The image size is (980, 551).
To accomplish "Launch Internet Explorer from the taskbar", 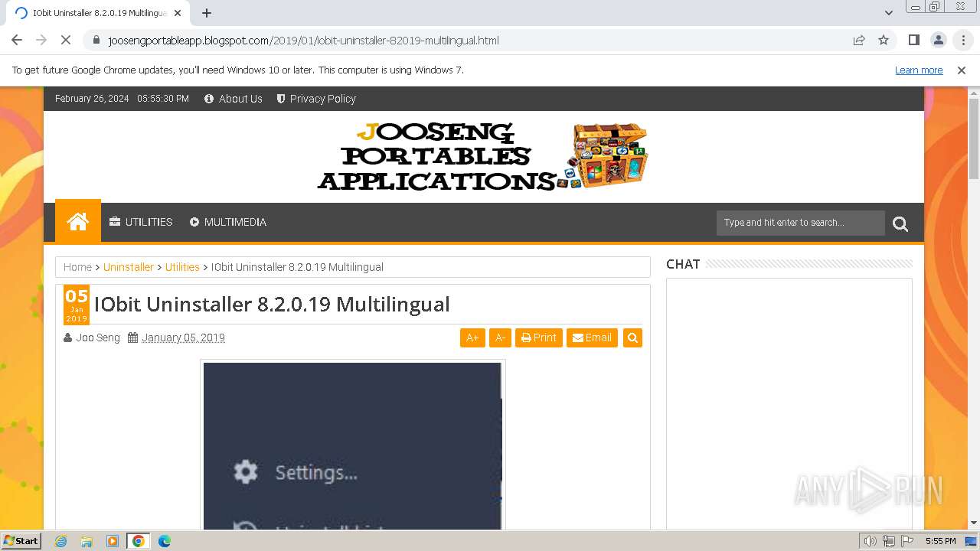I will tap(61, 541).
